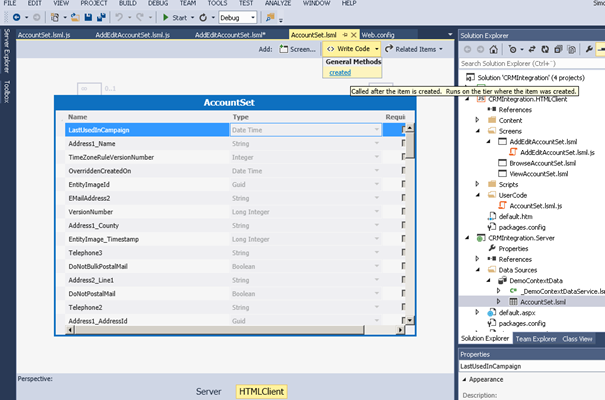
Task: Open Type dropdown for LastUsedInCampaign row
Action: click(377, 130)
